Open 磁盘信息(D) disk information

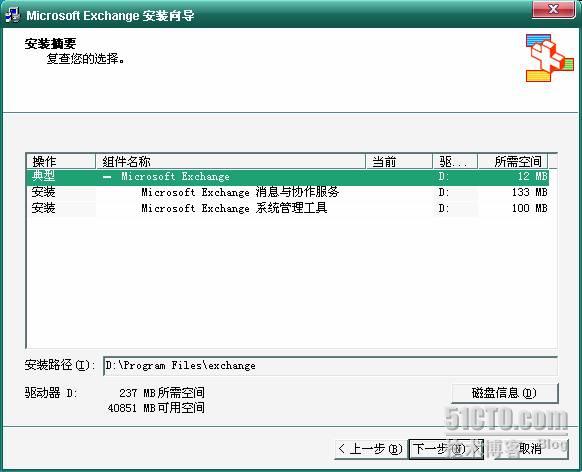505,393
